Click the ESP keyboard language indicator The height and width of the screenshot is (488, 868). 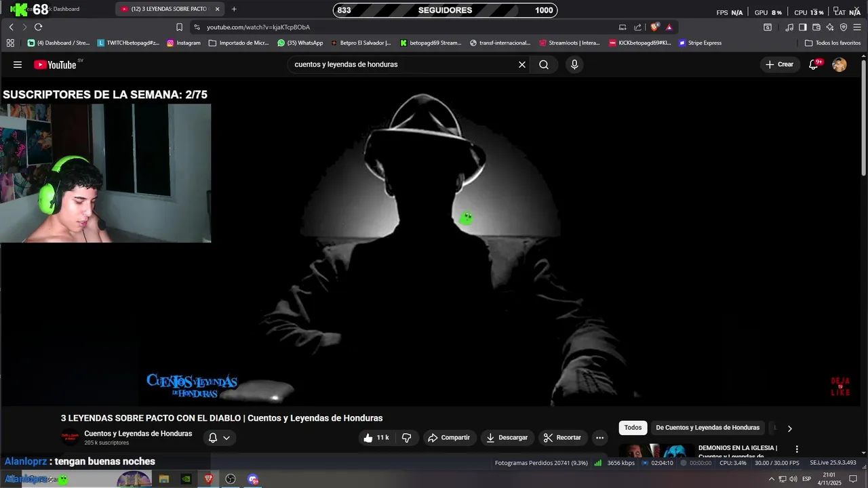click(806, 479)
